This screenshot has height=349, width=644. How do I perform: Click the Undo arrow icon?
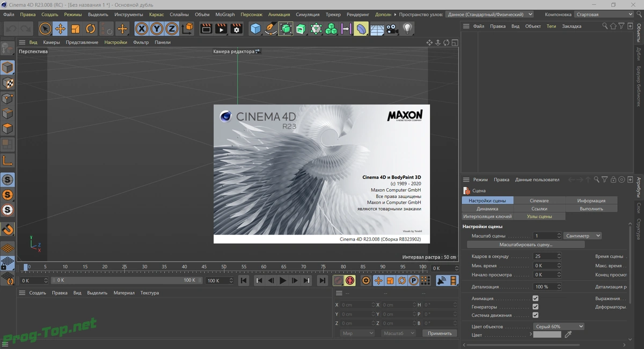tap(11, 28)
